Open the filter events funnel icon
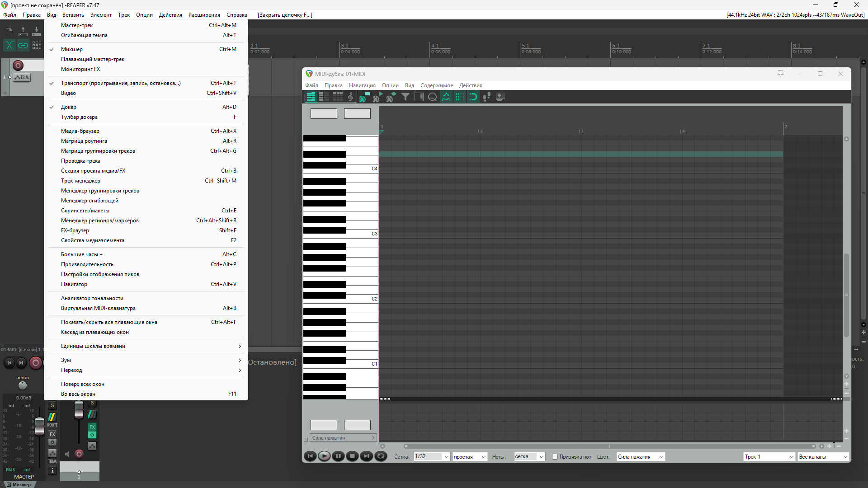Image resolution: width=868 pixels, height=488 pixels. [406, 97]
